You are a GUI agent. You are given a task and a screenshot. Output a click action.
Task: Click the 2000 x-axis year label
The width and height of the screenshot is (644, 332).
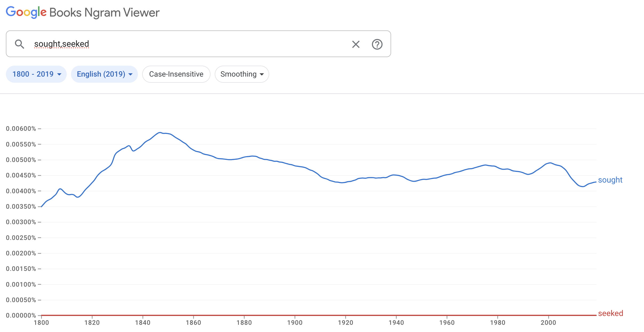point(548,323)
